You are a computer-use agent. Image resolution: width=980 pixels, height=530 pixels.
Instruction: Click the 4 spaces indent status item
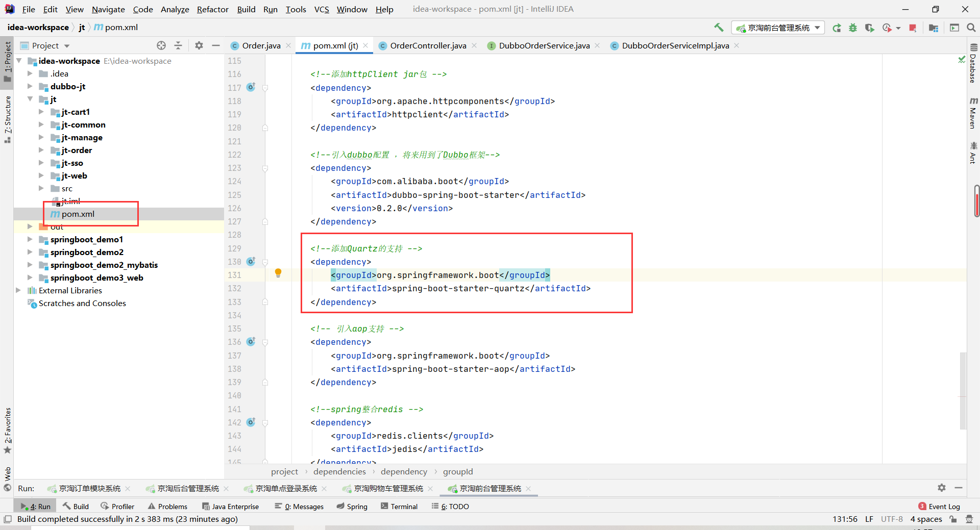click(x=926, y=519)
